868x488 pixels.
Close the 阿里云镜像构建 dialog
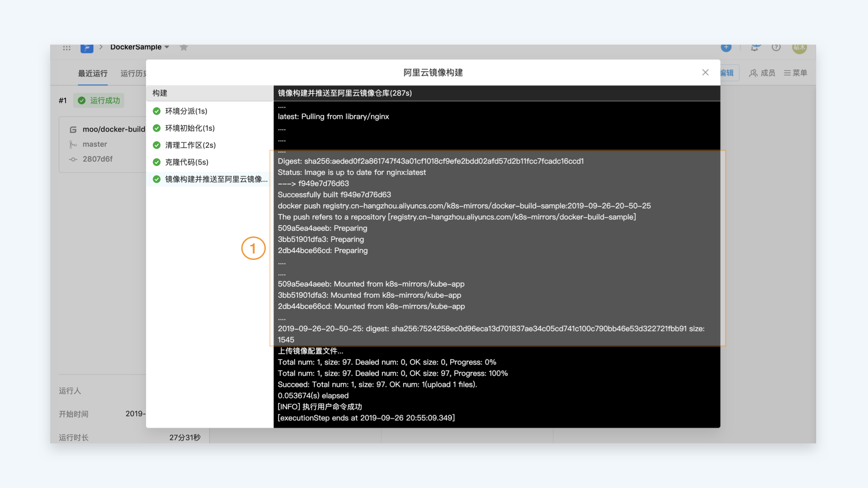[x=705, y=72]
